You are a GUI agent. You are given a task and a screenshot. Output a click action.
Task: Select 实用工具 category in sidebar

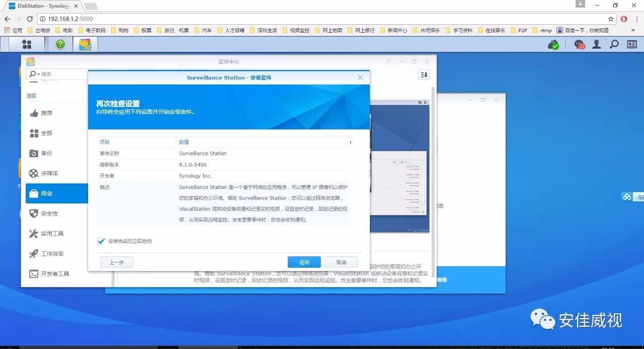tap(52, 234)
